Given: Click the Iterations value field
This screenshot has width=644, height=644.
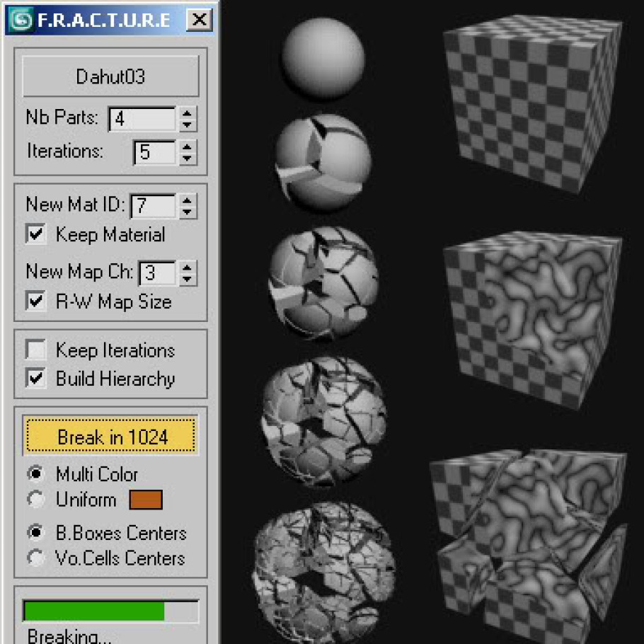Looking at the screenshot, I should 155,152.
